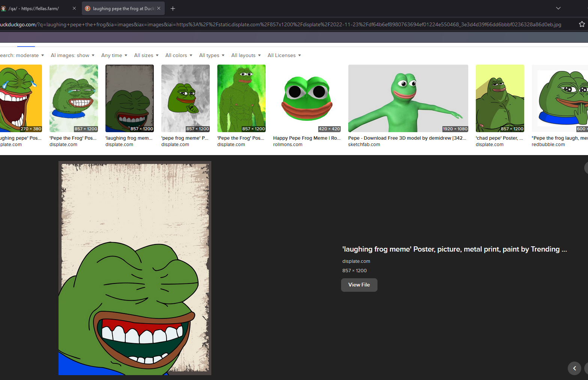Viewport: 588px width, 380px height.
Task: Open the displate.com link in detail panel
Action: pyautogui.click(x=356, y=261)
